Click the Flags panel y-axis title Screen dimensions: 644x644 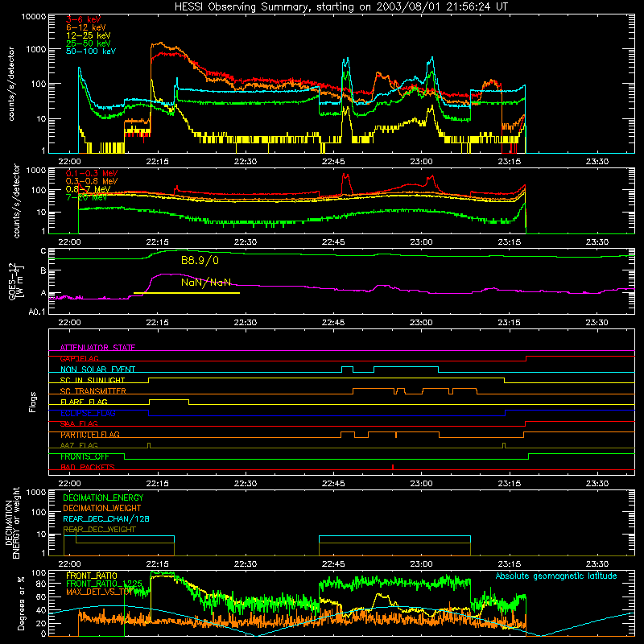click(33, 402)
